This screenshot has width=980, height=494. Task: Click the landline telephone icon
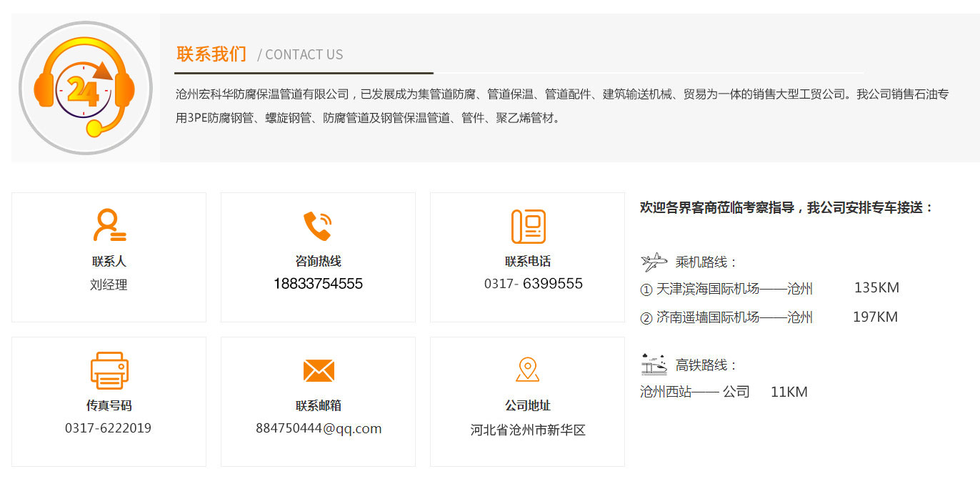[x=528, y=227]
